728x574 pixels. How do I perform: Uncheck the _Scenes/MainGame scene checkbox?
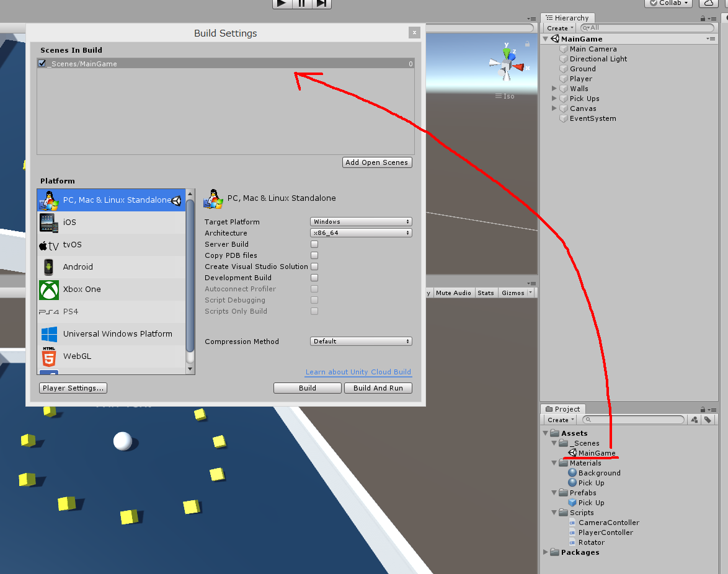(42, 64)
